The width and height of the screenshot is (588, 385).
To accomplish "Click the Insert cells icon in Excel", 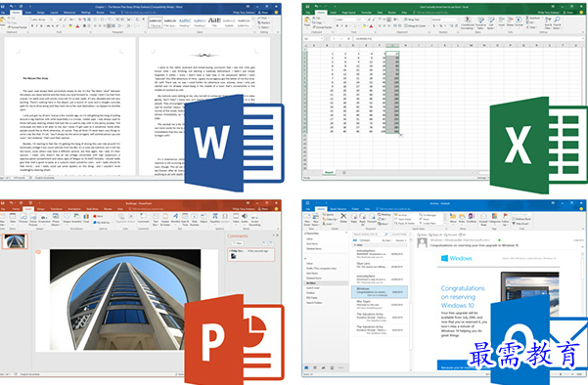I will 501,20.
